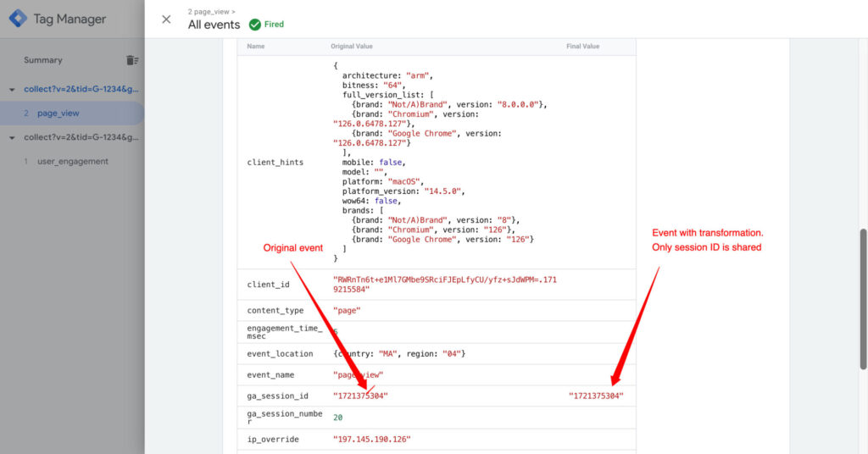Collapse the second collect request group

pyautogui.click(x=12, y=137)
